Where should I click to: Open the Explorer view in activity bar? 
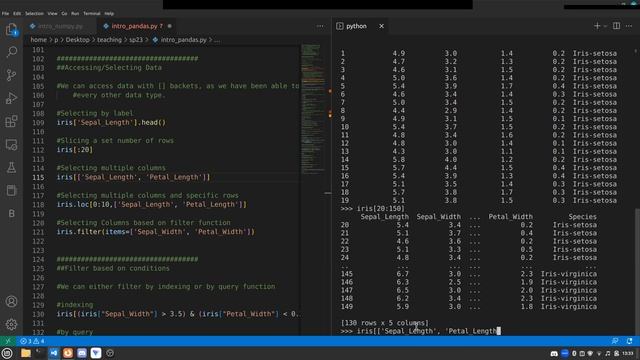pos(11,29)
